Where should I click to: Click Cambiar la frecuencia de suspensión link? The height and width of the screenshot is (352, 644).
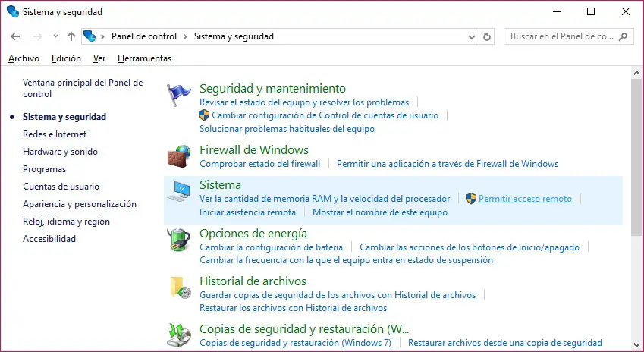346,260
